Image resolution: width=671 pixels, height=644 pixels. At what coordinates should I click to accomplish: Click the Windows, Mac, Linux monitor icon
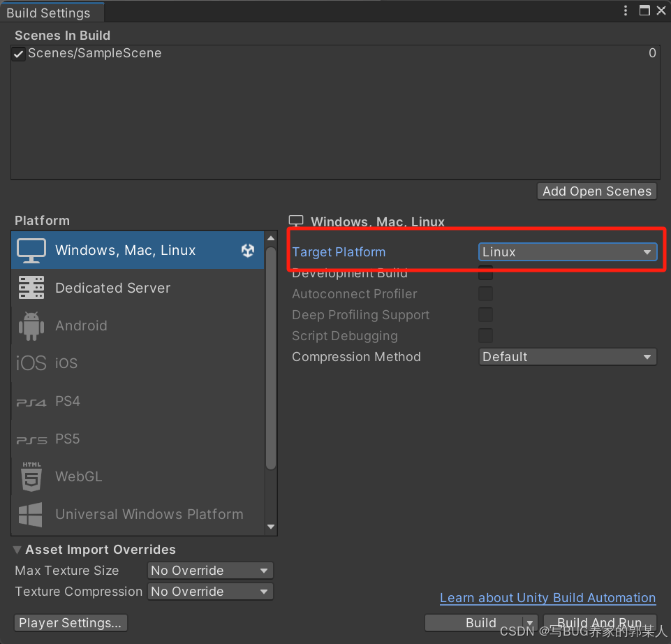click(x=31, y=251)
